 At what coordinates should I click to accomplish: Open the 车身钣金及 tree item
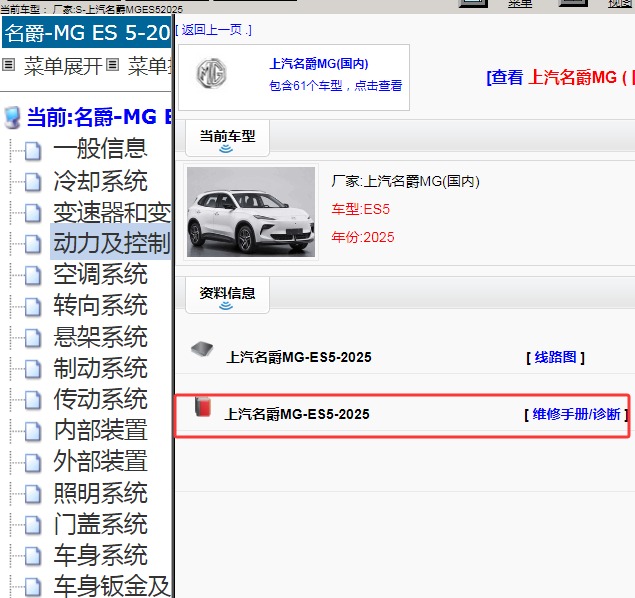pyautogui.click(x=112, y=586)
